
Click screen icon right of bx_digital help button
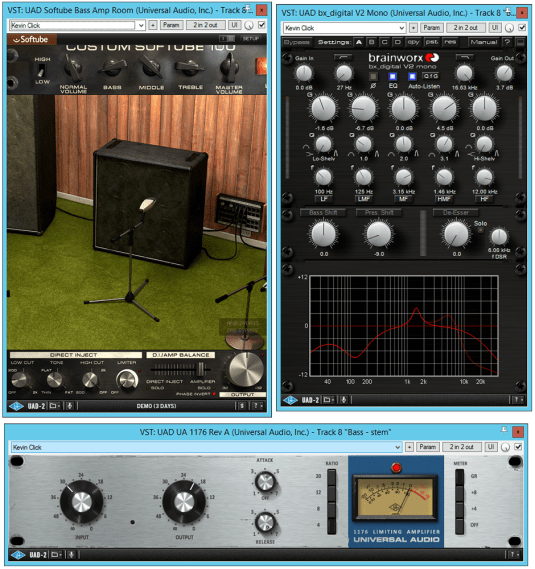[520, 42]
